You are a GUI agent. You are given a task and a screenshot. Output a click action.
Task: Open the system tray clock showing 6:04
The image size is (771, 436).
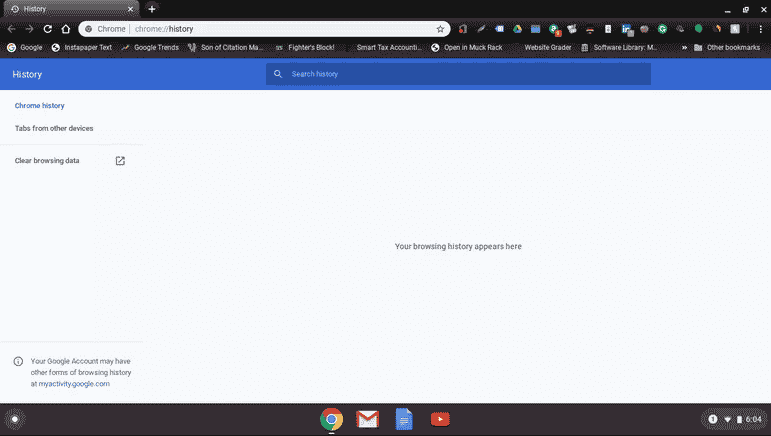point(753,419)
